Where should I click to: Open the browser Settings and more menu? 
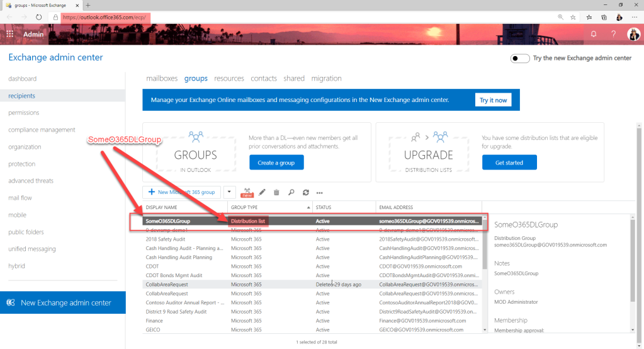click(635, 17)
